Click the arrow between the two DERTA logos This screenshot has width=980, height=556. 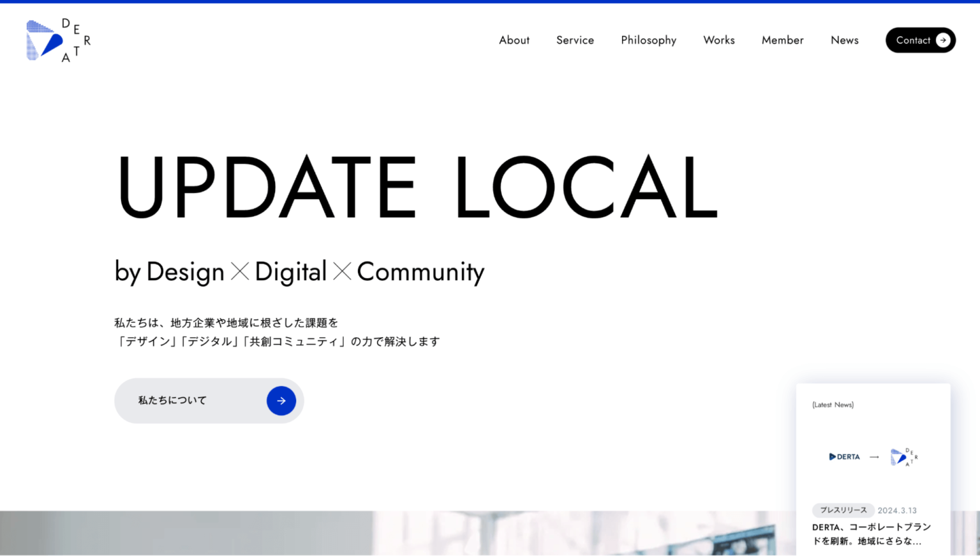tap(874, 457)
